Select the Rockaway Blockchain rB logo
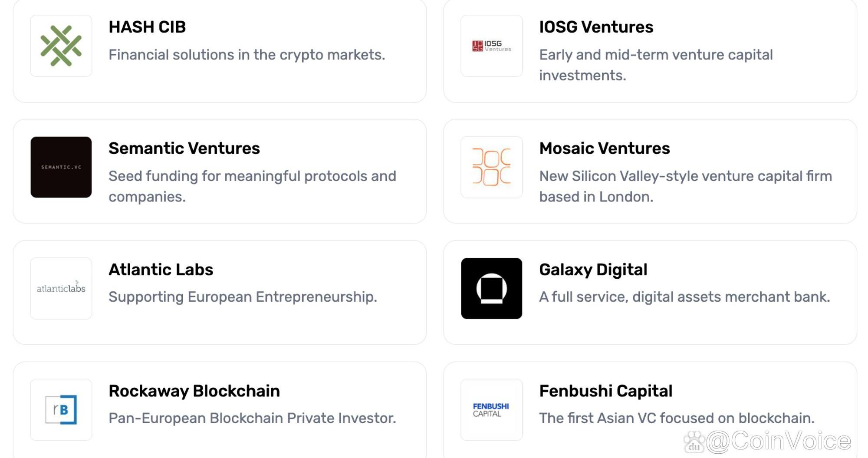Viewport: 868px width, 458px height. [x=61, y=410]
